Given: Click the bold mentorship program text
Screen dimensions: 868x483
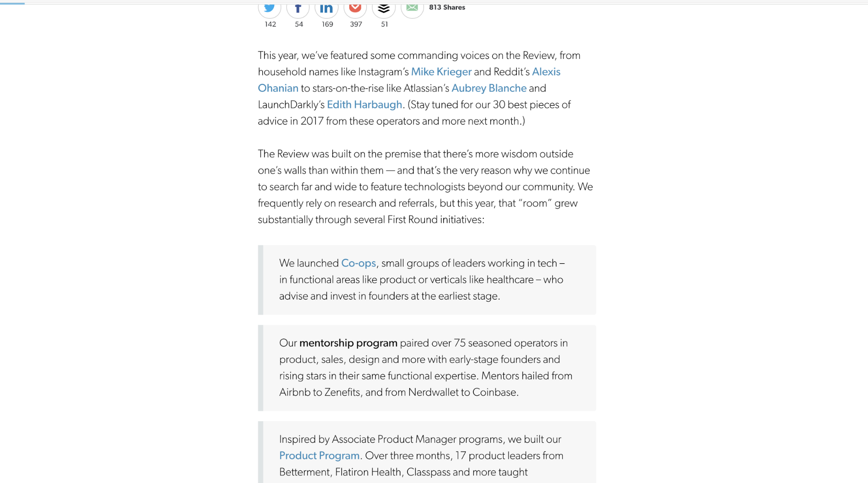Looking at the screenshot, I should tap(348, 343).
